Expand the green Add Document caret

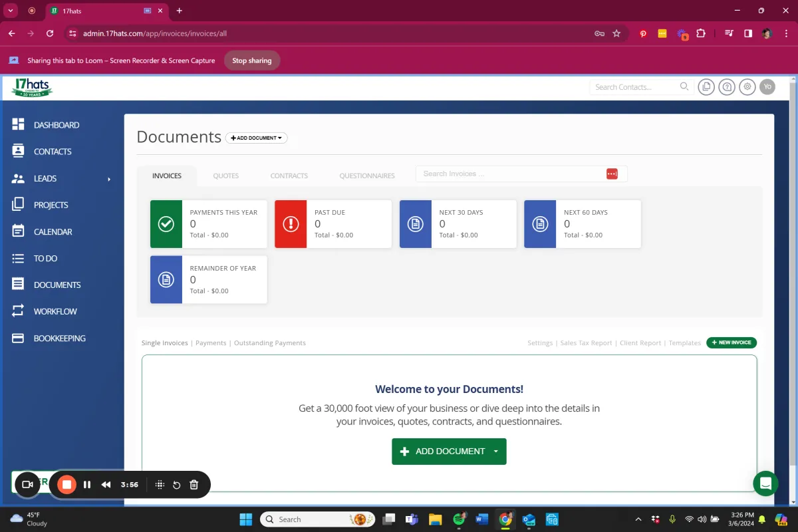tap(496, 452)
